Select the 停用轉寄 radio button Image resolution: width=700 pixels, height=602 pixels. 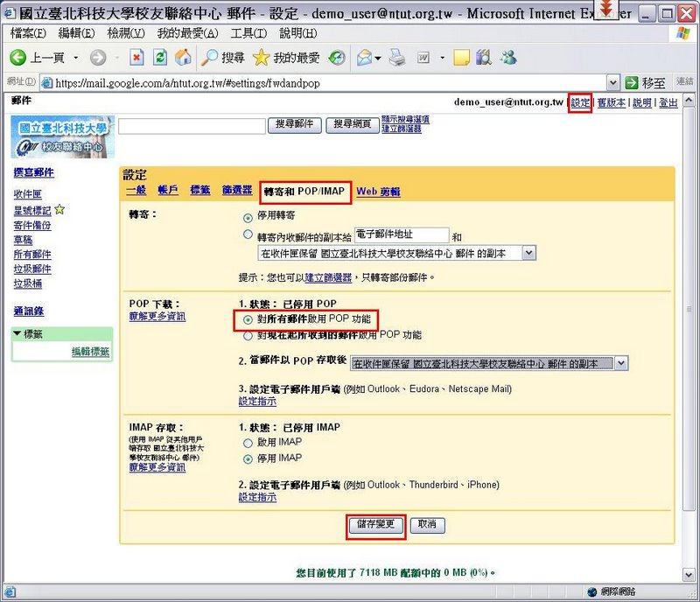[248, 218]
